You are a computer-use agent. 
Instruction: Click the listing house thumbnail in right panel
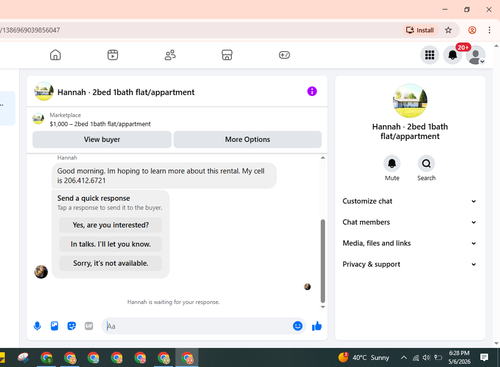click(410, 101)
